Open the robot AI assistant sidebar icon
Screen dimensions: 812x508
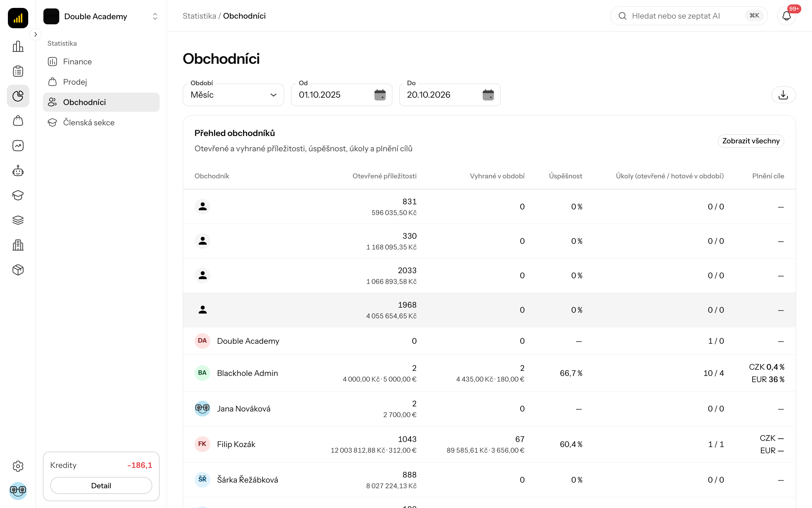(x=18, y=171)
